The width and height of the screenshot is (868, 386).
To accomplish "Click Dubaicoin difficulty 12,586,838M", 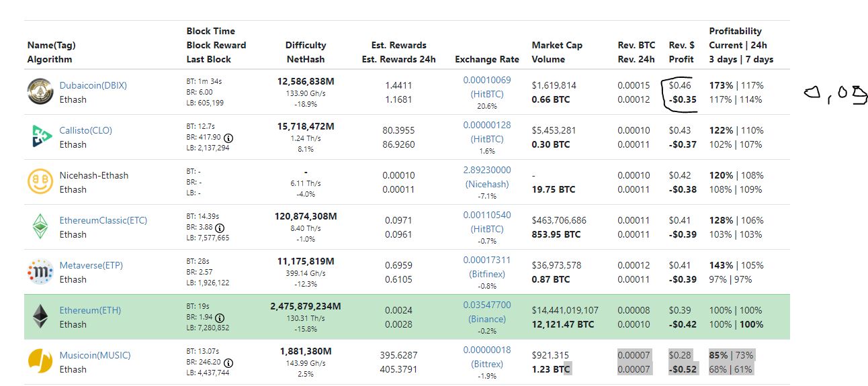I will coord(306,81).
